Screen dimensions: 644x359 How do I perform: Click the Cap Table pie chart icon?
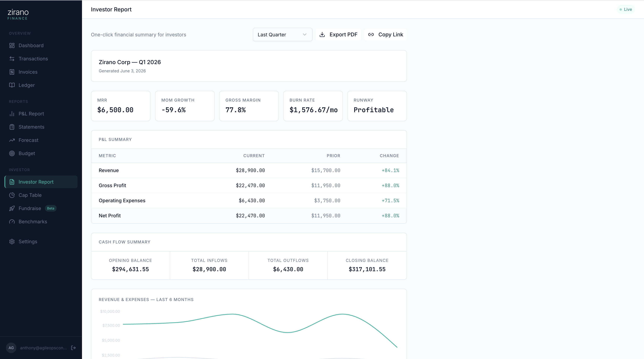tap(12, 195)
